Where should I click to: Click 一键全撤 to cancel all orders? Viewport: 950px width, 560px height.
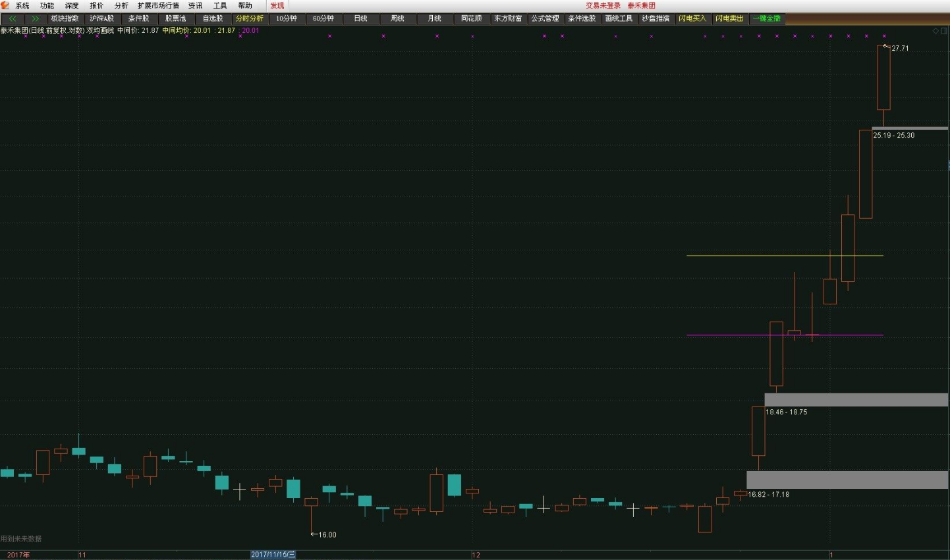click(766, 18)
